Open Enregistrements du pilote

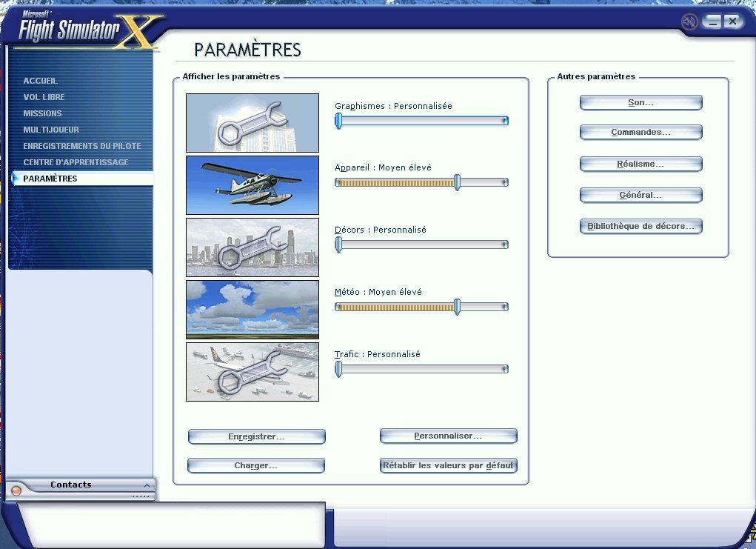(x=82, y=146)
